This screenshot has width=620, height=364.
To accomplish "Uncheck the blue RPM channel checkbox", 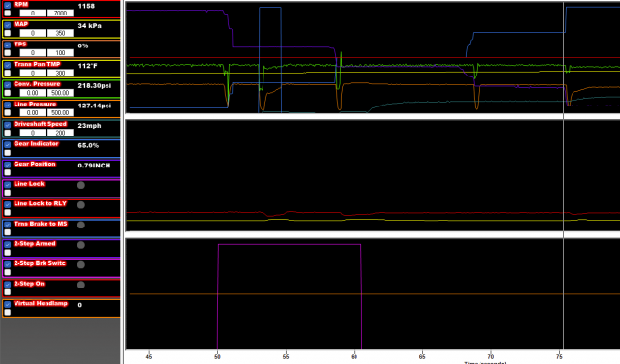I will point(8,5).
